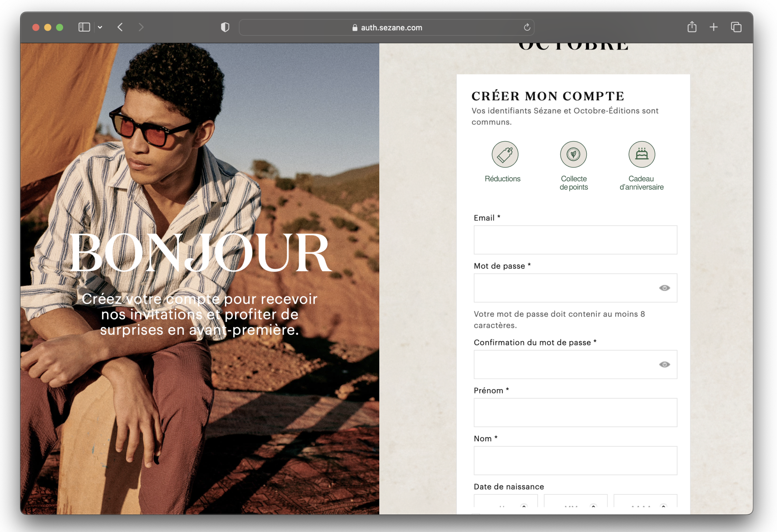Show password in Mot de passe field
This screenshot has height=532, width=777.
pyautogui.click(x=664, y=288)
